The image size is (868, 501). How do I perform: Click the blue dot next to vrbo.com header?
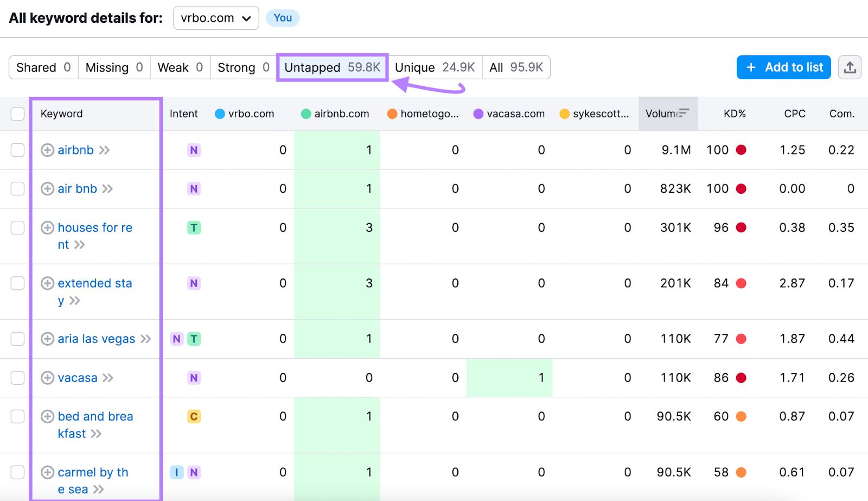point(219,113)
